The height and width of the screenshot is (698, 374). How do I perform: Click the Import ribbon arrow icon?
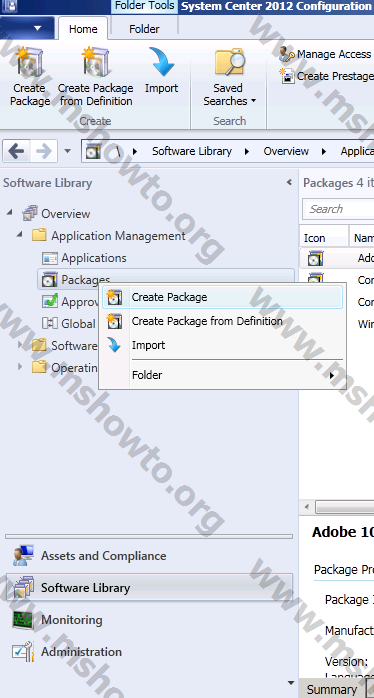pos(161,62)
